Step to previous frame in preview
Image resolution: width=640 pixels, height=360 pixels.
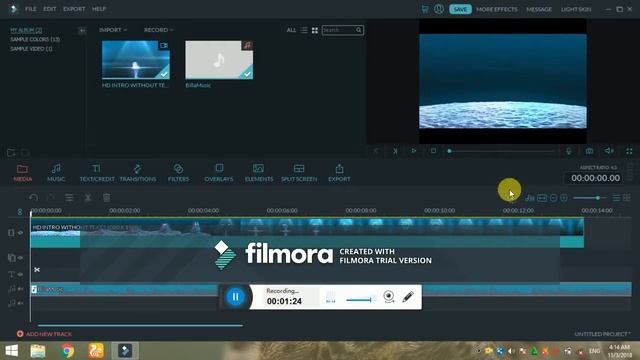[x=376, y=151]
